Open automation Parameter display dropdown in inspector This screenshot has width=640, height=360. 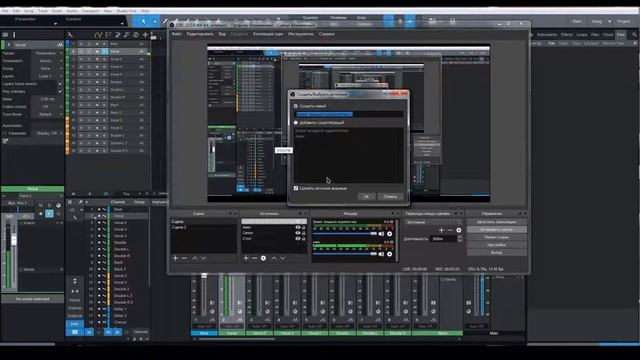click(x=48, y=133)
